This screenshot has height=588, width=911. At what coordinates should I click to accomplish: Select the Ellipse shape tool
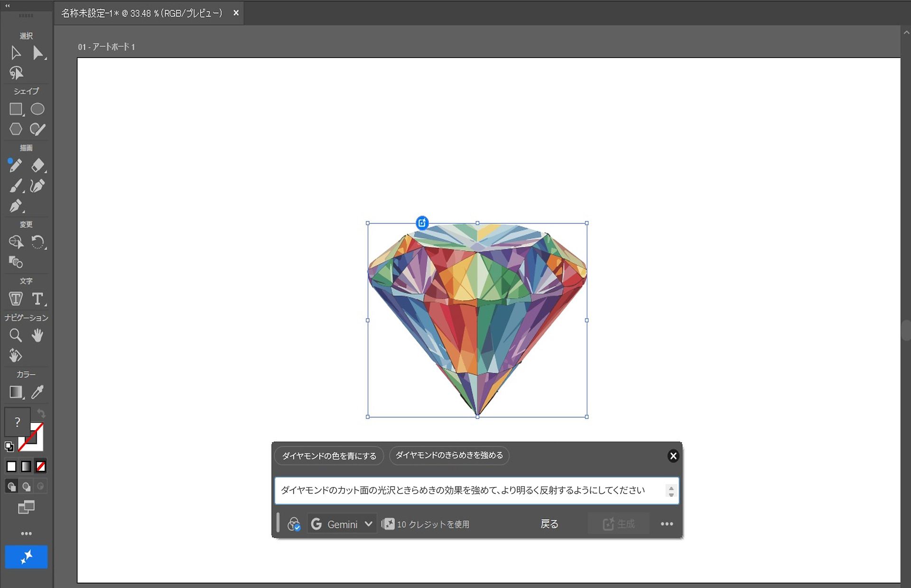[x=37, y=109]
